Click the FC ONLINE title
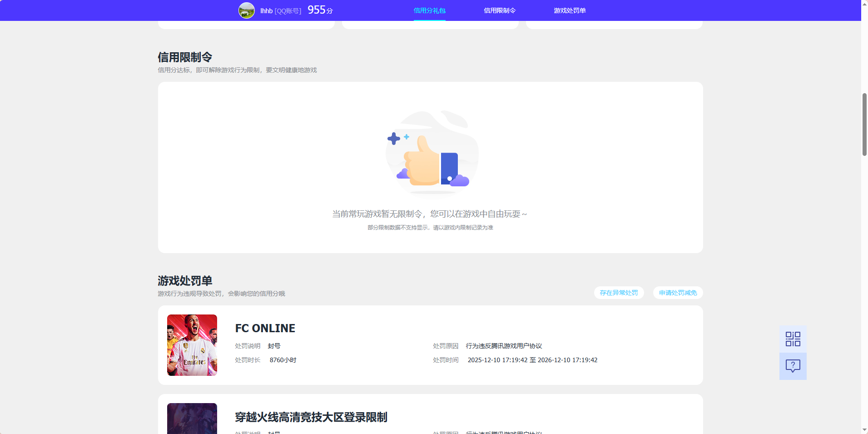 [x=265, y=328]
